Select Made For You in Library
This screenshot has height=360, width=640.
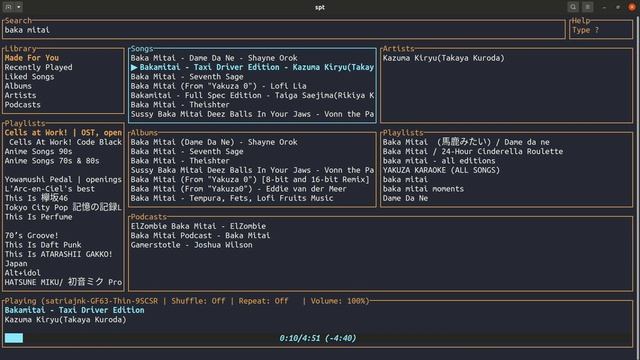[31, 58]
